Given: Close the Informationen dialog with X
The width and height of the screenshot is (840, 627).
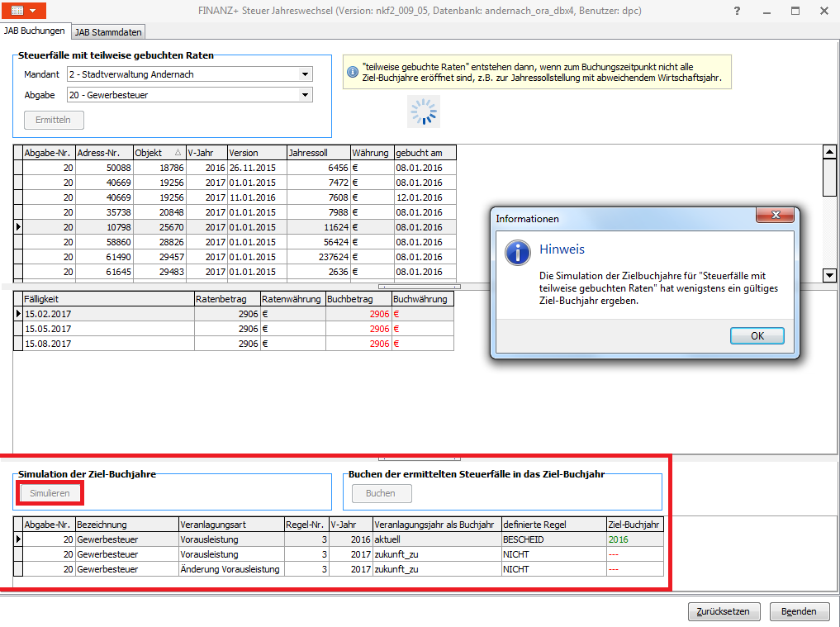Looking at the screenshot, I should tap(775, 215).
